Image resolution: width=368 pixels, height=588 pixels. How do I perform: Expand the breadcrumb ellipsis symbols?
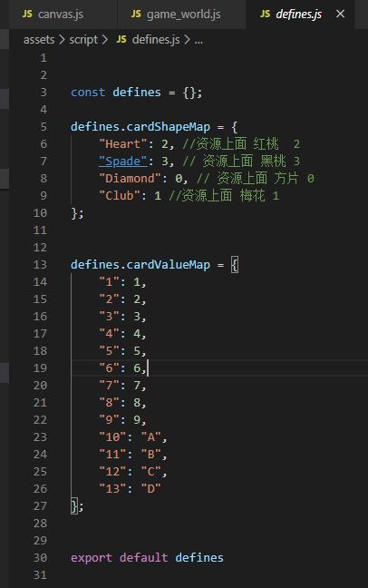199,40
